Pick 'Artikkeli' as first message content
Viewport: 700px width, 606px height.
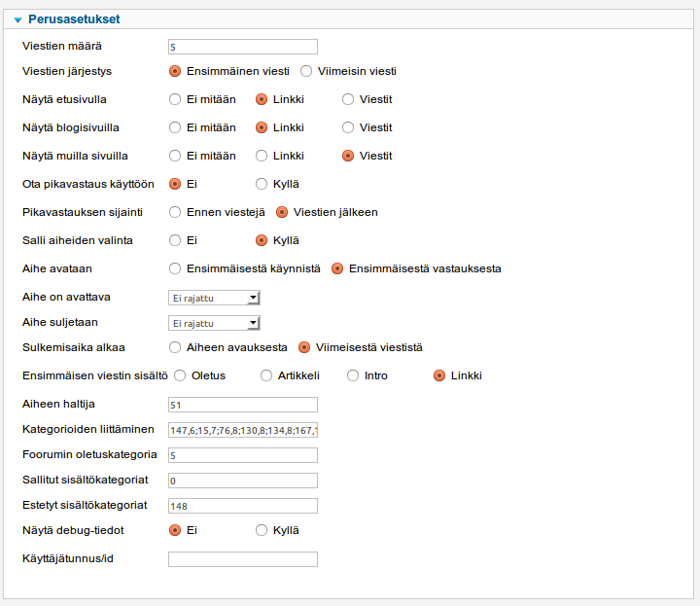pos(266,375)
